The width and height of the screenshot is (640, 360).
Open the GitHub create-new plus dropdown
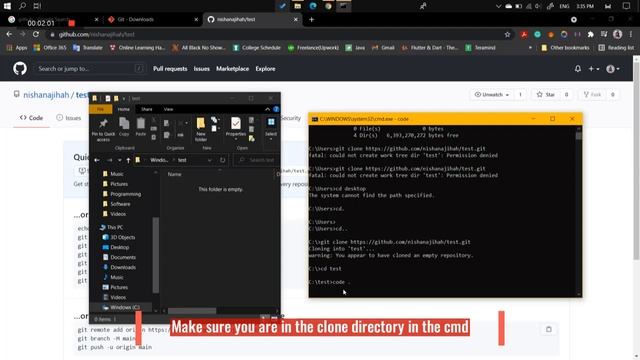[x=593, y=69]
